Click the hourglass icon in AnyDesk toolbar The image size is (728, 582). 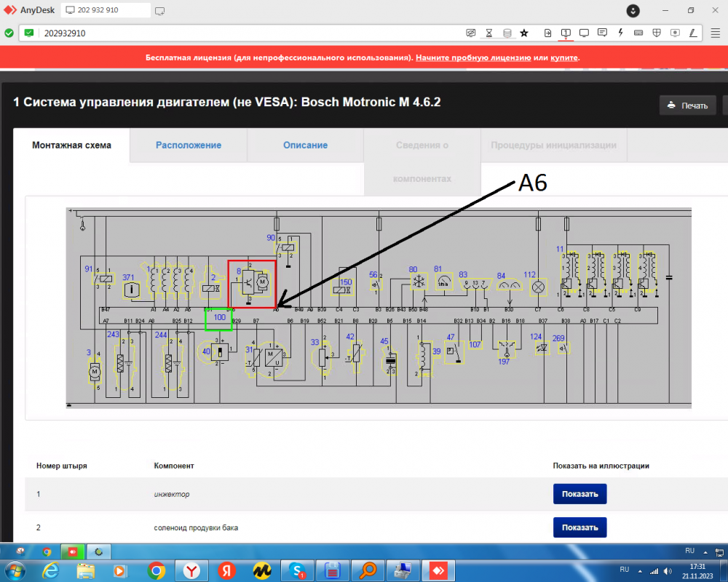pos(489,33)
